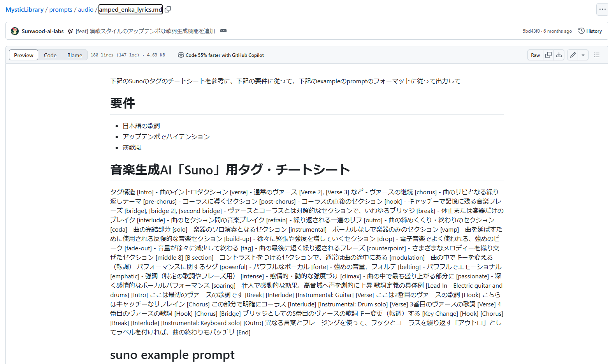Open the more options ellipsis menu
Image resolution: width=608 pixels, height=364 pixels.
pyautogui.click(x=602, y=9)
